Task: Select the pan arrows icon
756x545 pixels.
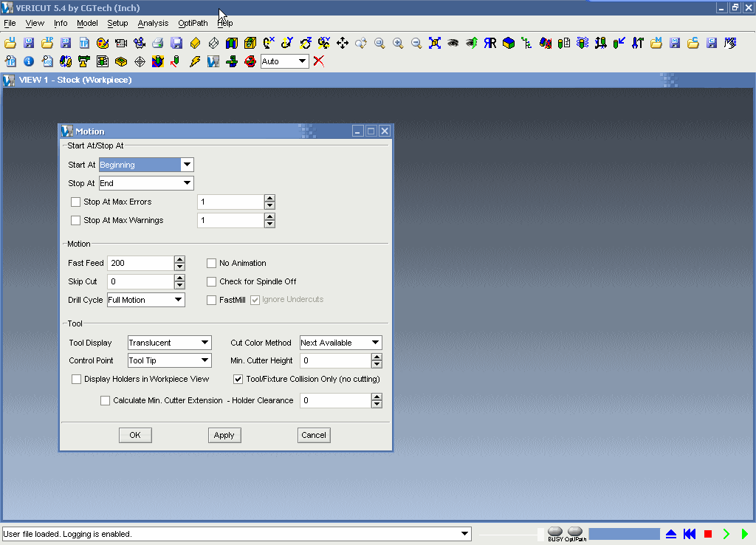Action: click(x=343, y=43)
